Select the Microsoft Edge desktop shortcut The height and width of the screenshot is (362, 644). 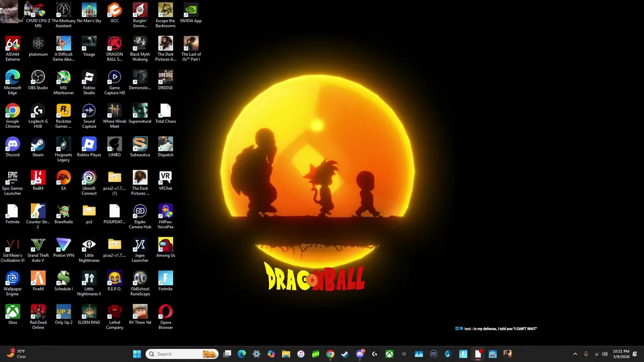13,82
